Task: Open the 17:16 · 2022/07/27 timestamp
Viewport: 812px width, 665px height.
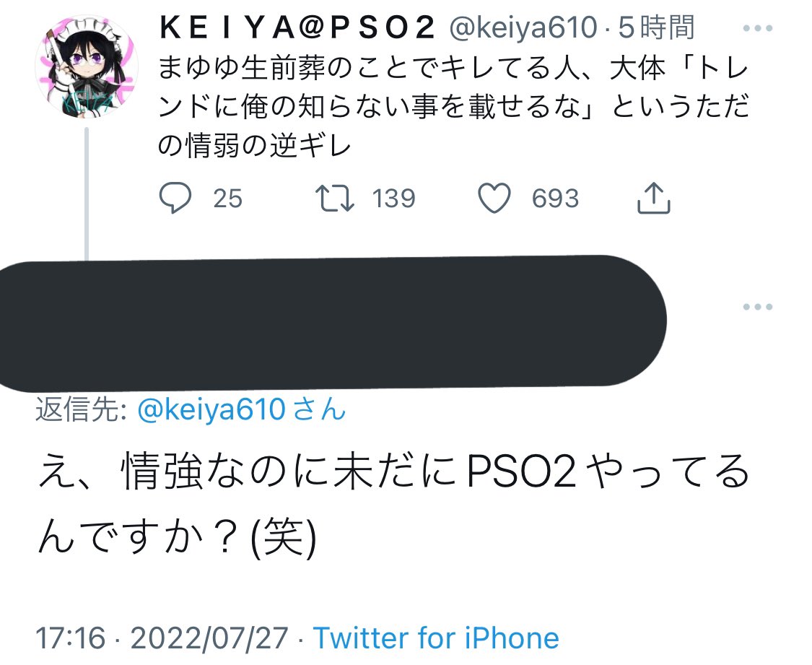Action: tap(162, 638)
